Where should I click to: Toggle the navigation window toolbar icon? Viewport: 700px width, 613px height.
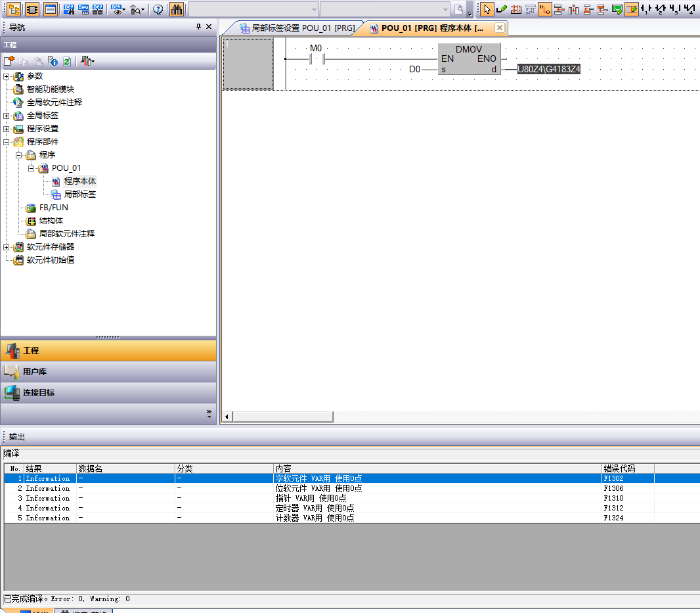click(x=14, y=9)
